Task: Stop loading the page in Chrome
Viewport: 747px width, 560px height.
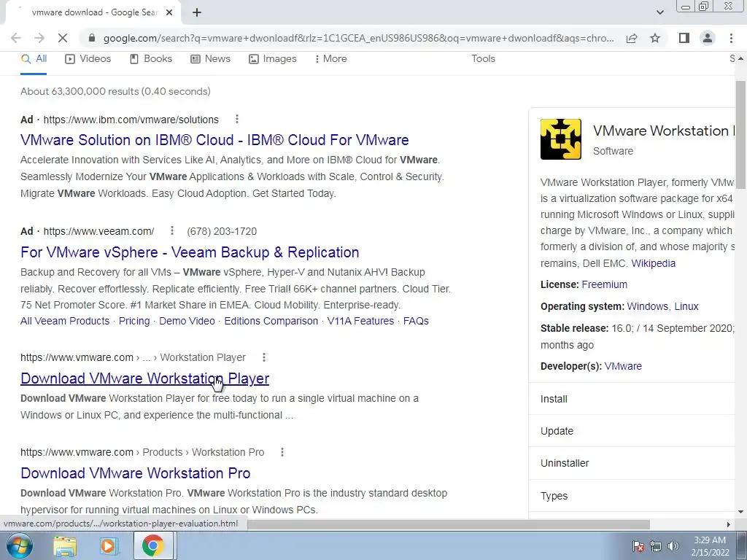Action: (63, 38)
